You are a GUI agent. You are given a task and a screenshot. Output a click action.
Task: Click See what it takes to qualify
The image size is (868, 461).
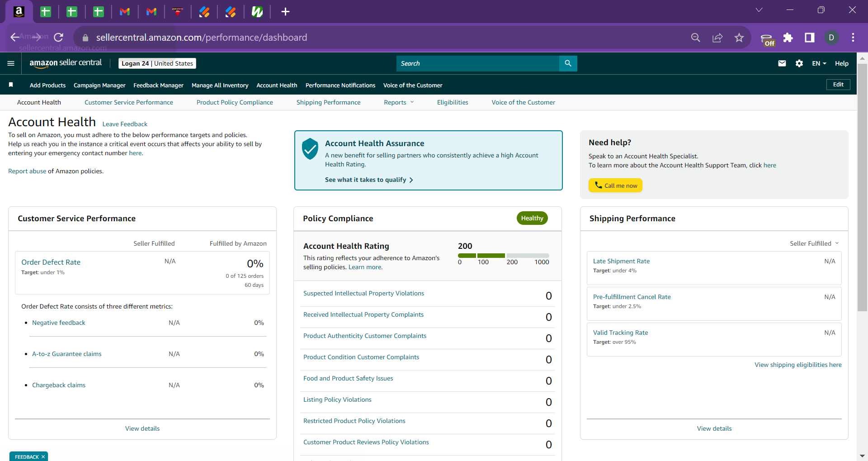[x=369, y=180]
